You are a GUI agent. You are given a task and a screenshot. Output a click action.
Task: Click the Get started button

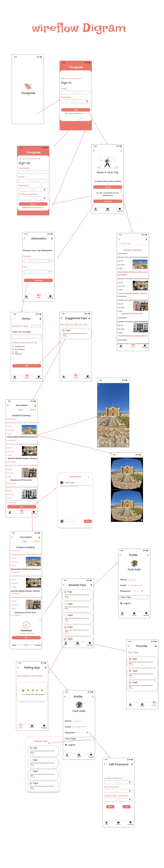38,280
